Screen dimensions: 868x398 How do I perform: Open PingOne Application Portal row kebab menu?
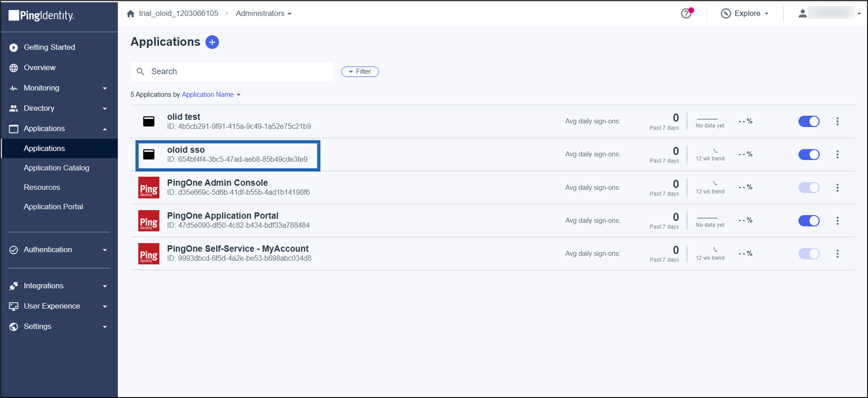pyautogui.click(x=837, y=220)
